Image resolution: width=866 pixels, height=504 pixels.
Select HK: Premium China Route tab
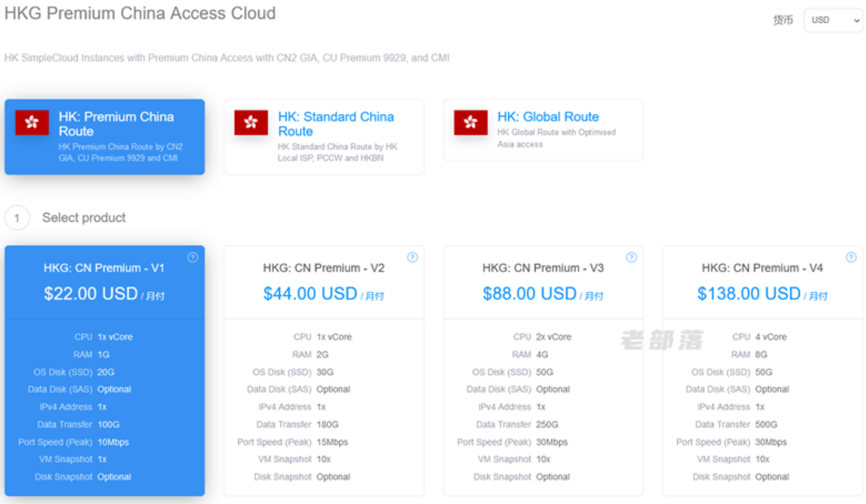click(104, 137)
